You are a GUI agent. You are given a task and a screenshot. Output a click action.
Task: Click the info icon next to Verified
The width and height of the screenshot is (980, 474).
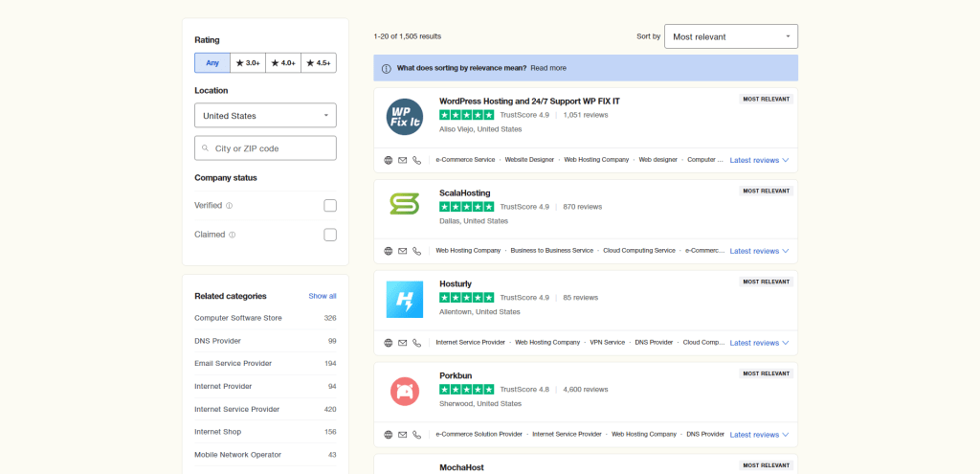tap(230, 206)
